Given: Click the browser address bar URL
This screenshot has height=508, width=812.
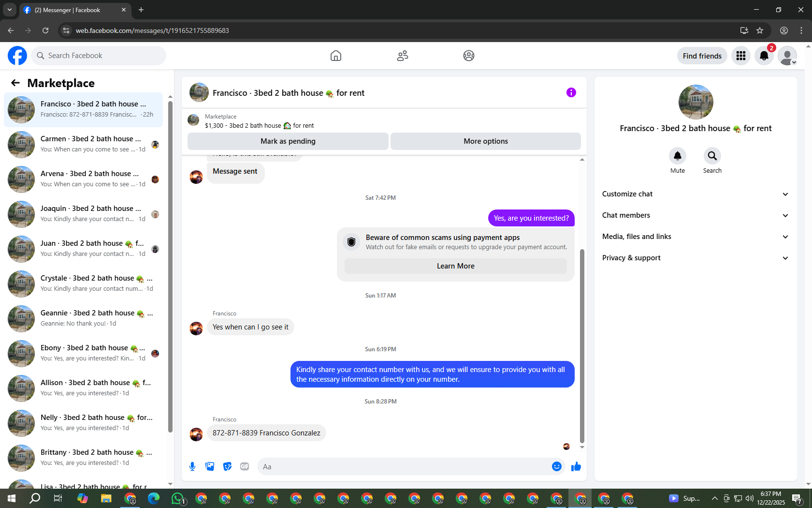Looking at the screenshot, I should click(x=152, y=30).
